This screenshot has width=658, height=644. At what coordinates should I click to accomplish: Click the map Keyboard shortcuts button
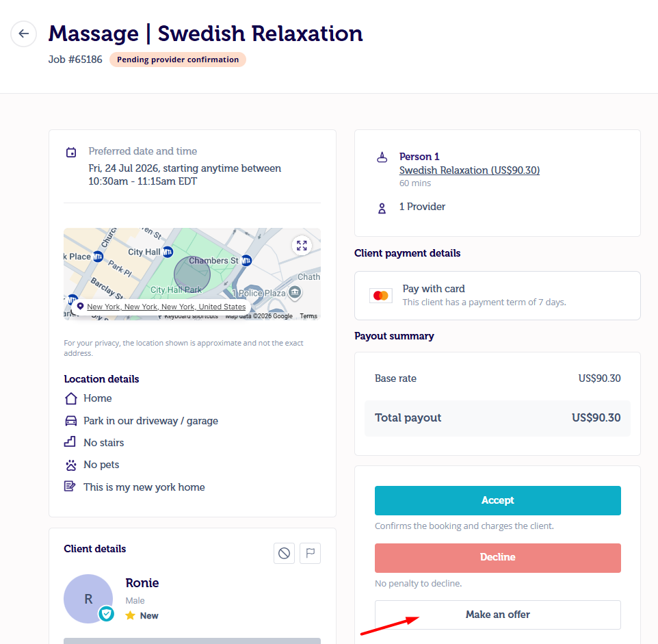point(191,317)
